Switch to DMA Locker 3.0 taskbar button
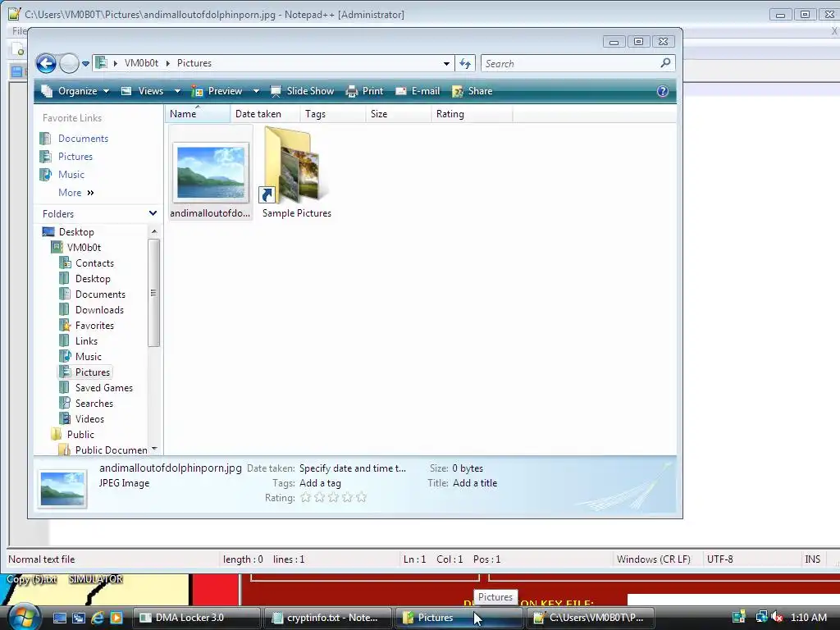840x630 pixels. 196,618
